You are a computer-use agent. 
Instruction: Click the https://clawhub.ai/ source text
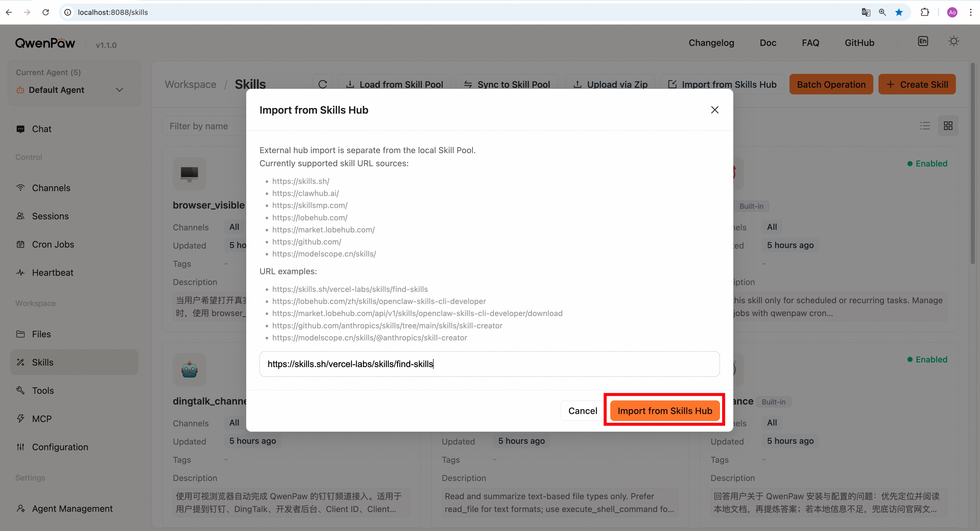tap(305, 193)
